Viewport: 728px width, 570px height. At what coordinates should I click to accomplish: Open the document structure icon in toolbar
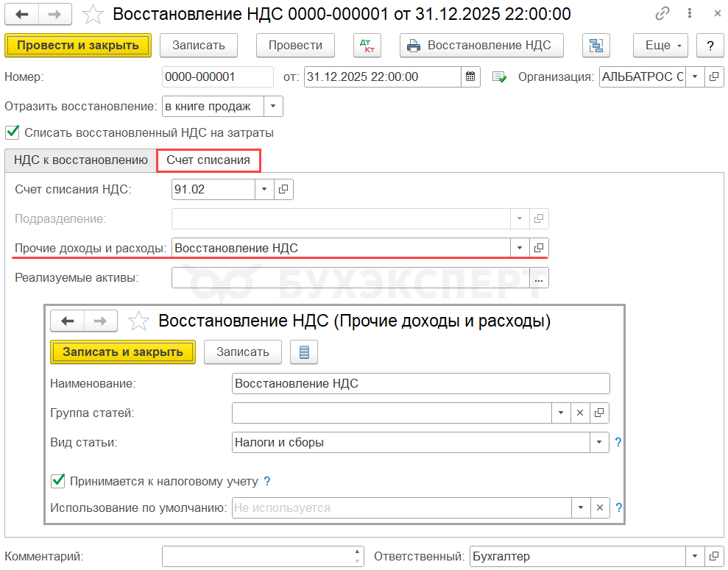pyautogui.click(x=596, y=46)
